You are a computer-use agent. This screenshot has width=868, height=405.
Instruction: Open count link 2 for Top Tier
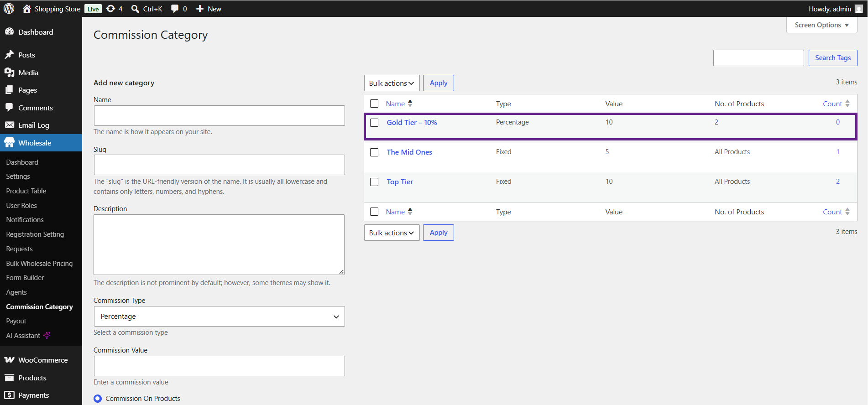tap(838, 182)
